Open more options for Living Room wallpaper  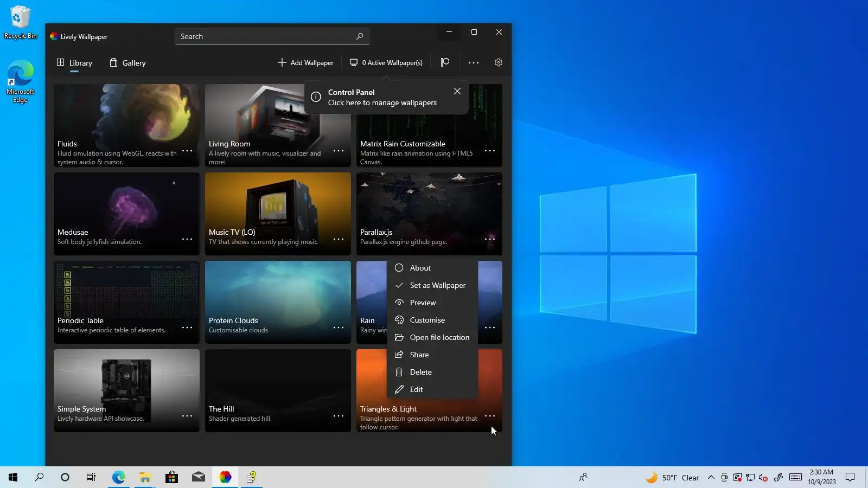[339, 151]
